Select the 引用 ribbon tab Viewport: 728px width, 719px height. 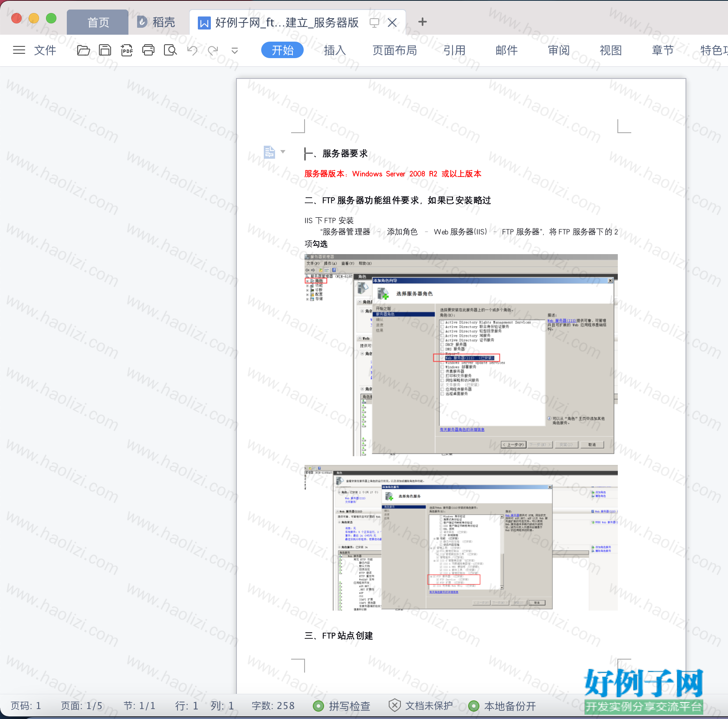tap(454, 50)
